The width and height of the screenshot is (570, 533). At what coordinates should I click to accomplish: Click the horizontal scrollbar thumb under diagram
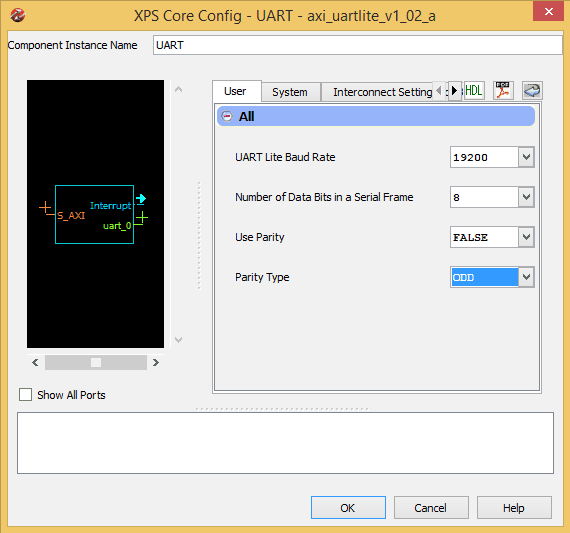(96, 362)
